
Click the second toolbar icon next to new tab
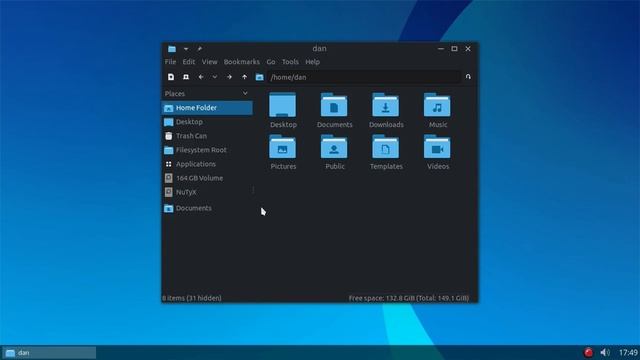coord(186,77)
